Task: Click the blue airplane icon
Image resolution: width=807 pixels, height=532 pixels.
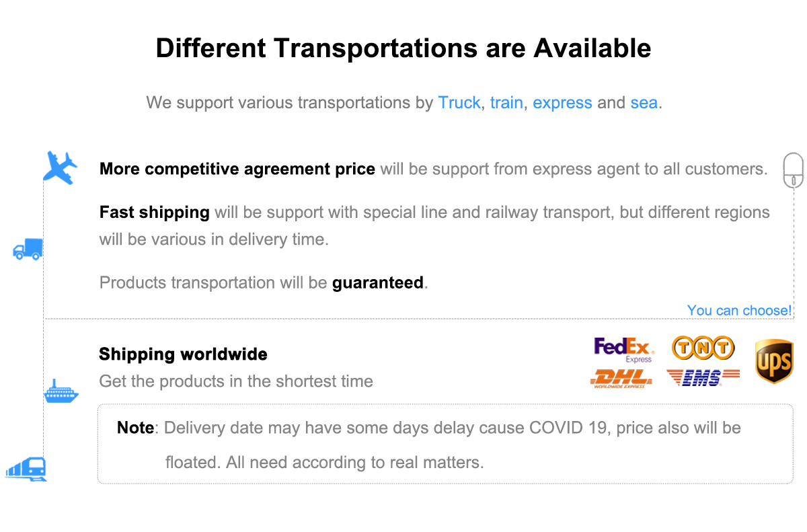Action: pyautogui.click(x=60, y=167)
